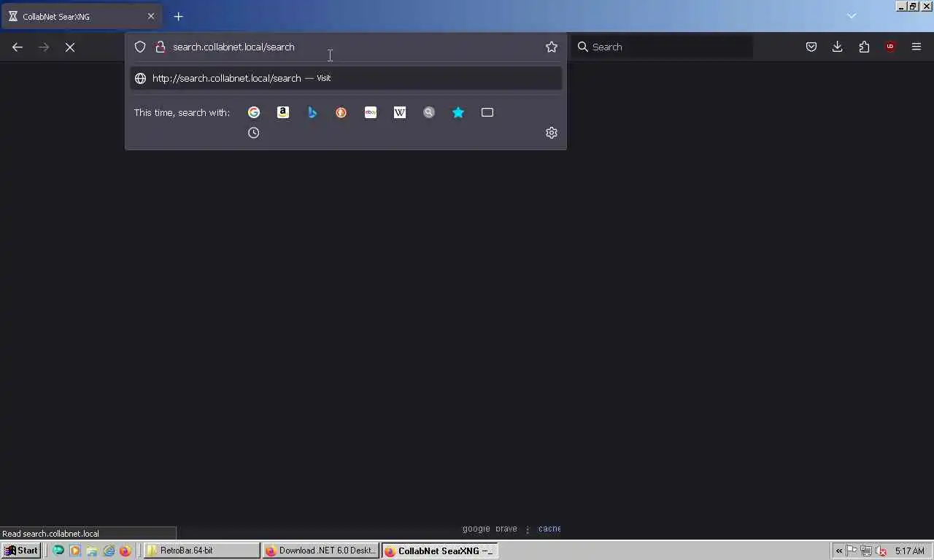Search with eBay this time
This screenshot has width=934, height=560.
(371, 112)
